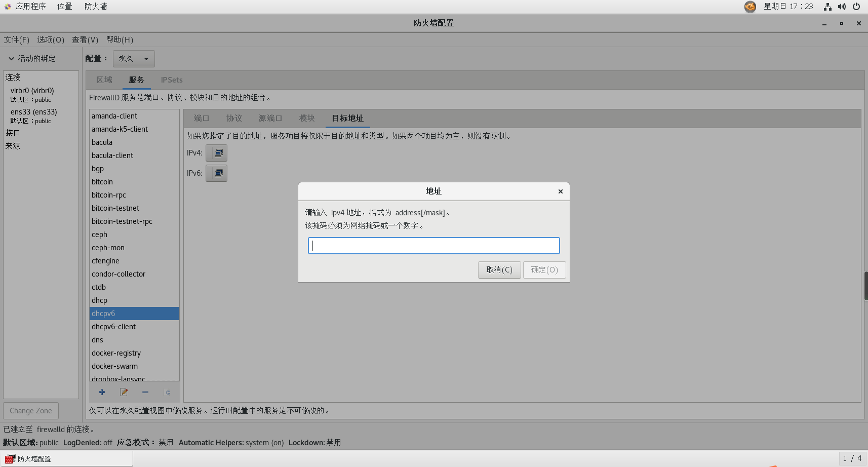
Task: Select amanda-k5-client service
Action: [134, 129]
